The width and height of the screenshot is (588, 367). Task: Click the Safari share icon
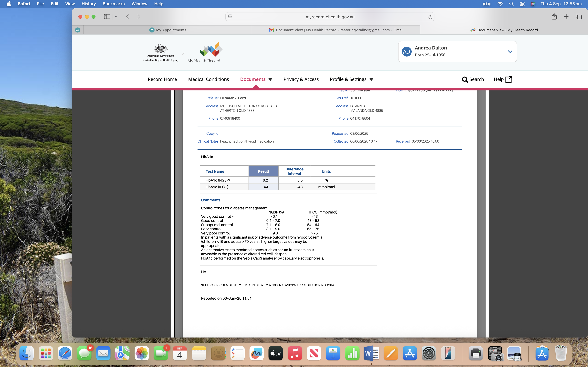click(554, 17)
